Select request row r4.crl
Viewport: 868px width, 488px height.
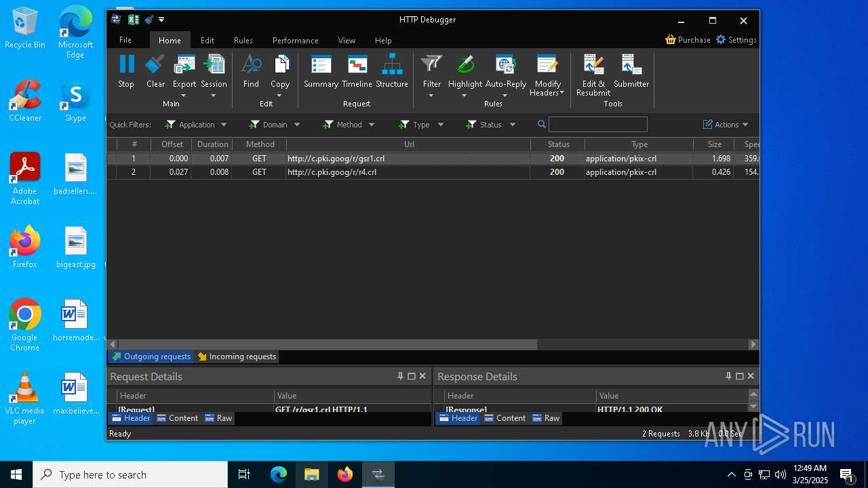(433, 172)
